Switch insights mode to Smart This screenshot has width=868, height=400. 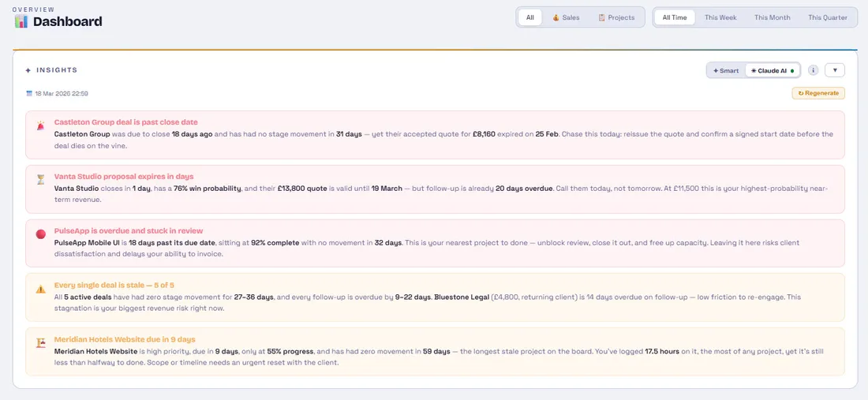coord(726,70)
